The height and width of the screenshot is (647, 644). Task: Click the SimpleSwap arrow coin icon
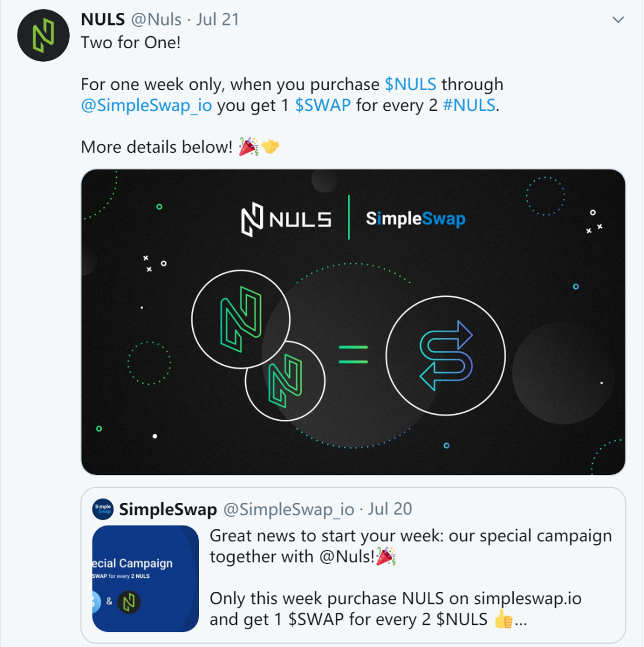point(446,356)
